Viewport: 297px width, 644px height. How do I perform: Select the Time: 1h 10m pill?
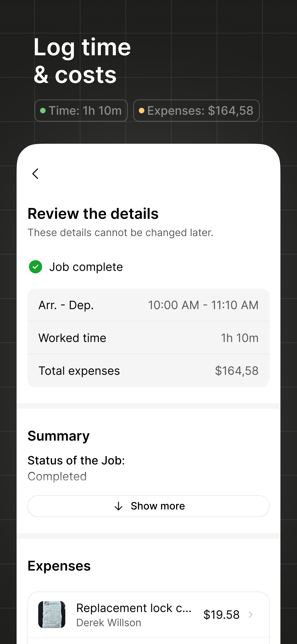pyautogui.click(x=81, y=111)
